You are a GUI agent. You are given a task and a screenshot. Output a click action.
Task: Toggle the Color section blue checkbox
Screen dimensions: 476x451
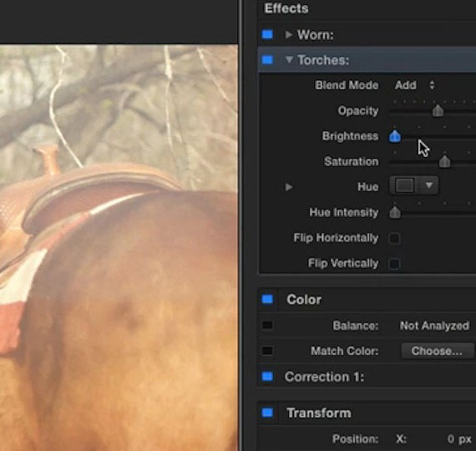[267, 299]
